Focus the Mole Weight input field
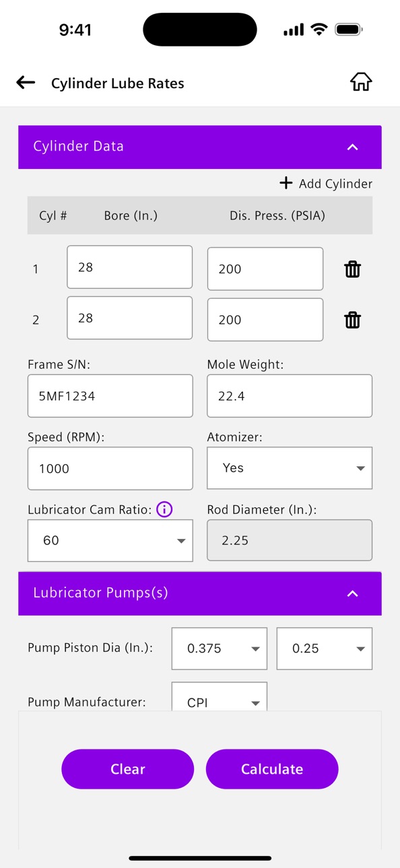The image size is (400, 868). click(x=290, y=396)
